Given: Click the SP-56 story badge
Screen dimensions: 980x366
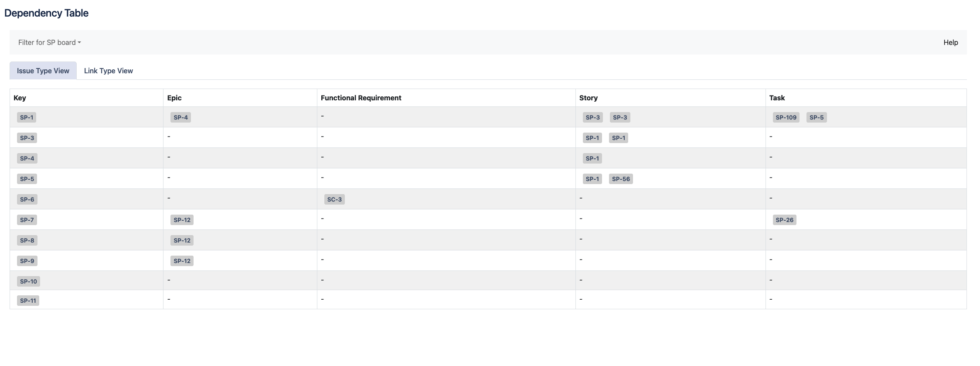Looking at the screenshot, I should (x=620, y=179).
